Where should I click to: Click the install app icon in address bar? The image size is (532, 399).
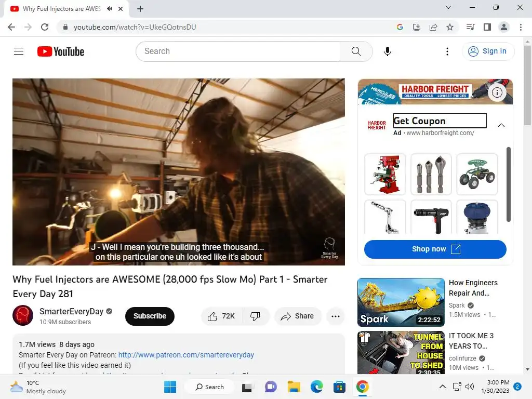416,27
